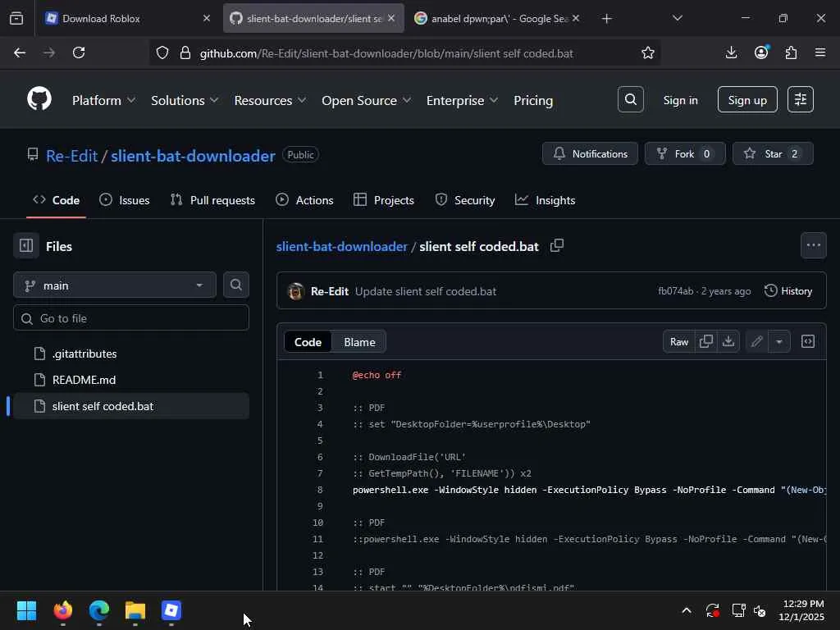
Task: Open the Pricing page link
Action: (533, 100)
